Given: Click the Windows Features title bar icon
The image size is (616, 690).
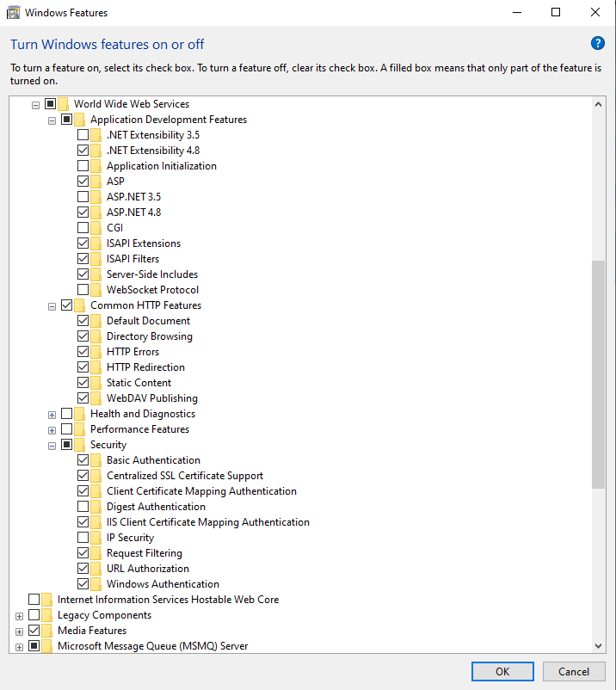Looking at the screenshot, I should [x=14, y=13].
